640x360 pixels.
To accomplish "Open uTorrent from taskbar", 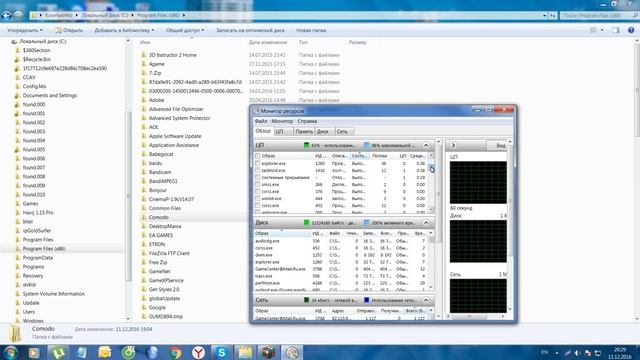I will tap(58, 352).
